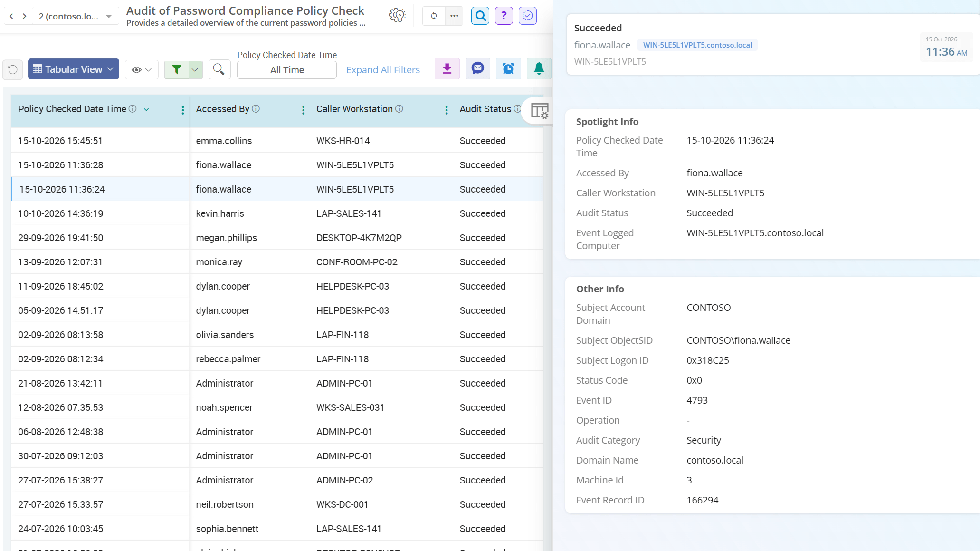Image resolution: width=980 pixels, height=551 pixels.
Task: Open the three-dots more options menu
Action: (x=454, y=16)
